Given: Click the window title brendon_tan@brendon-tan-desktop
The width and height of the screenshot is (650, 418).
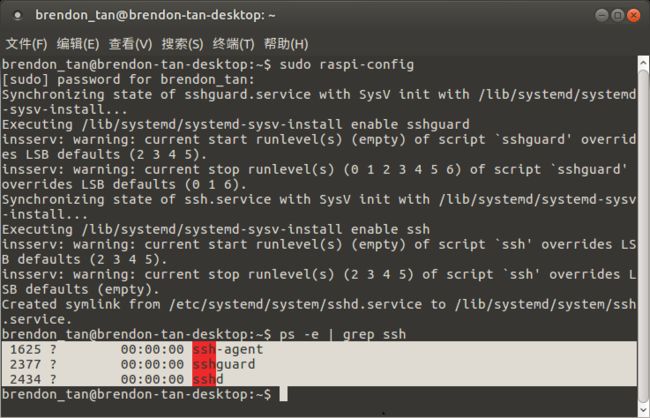Looking at the screenshot, I should (x=155, y=15).
